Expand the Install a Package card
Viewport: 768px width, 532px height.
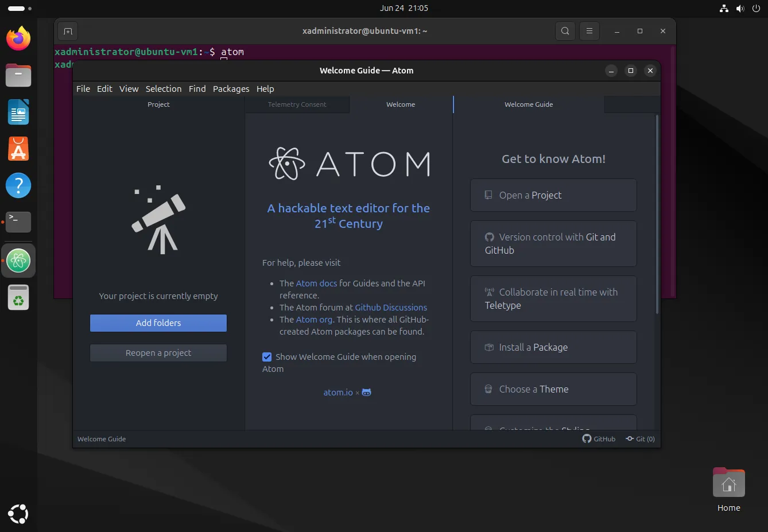[553, 347]
